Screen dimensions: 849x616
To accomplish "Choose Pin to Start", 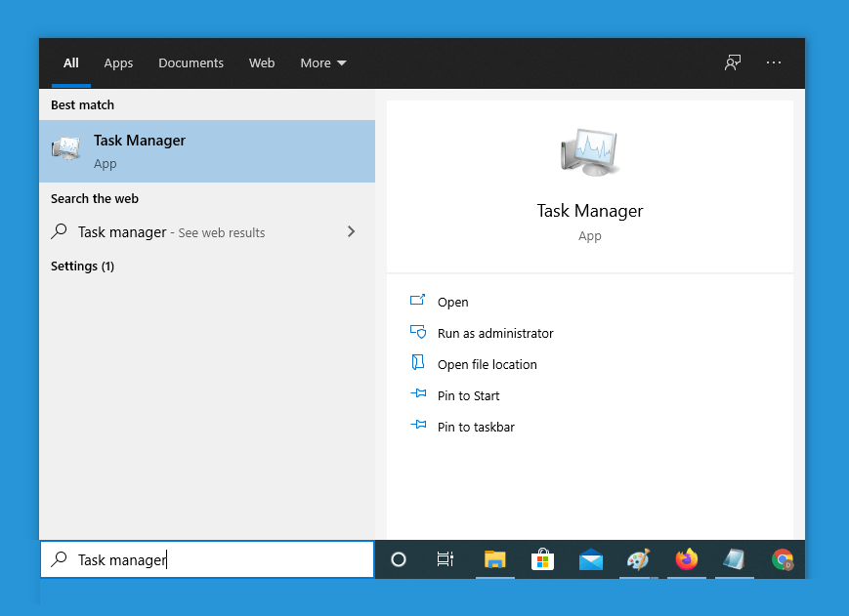I will (x=468, y=396).
